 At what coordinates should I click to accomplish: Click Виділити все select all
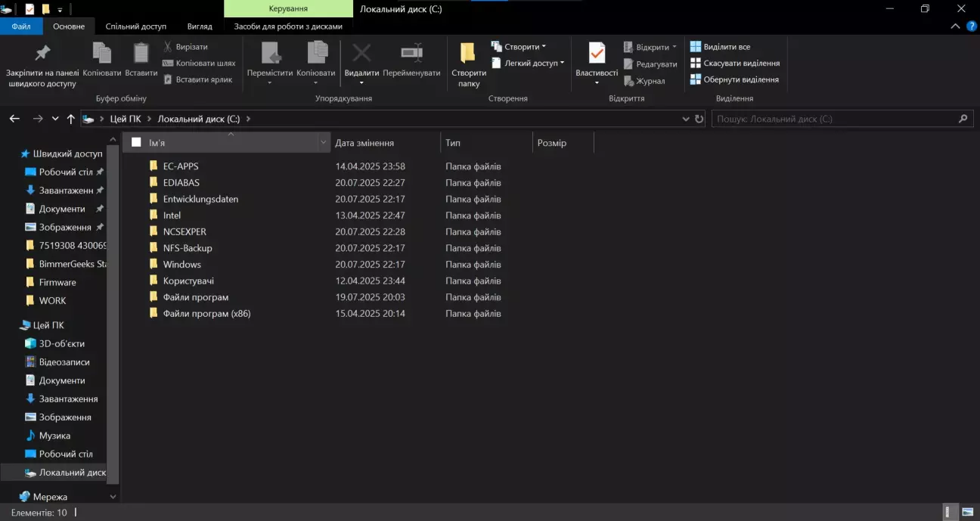pos(721,47)
